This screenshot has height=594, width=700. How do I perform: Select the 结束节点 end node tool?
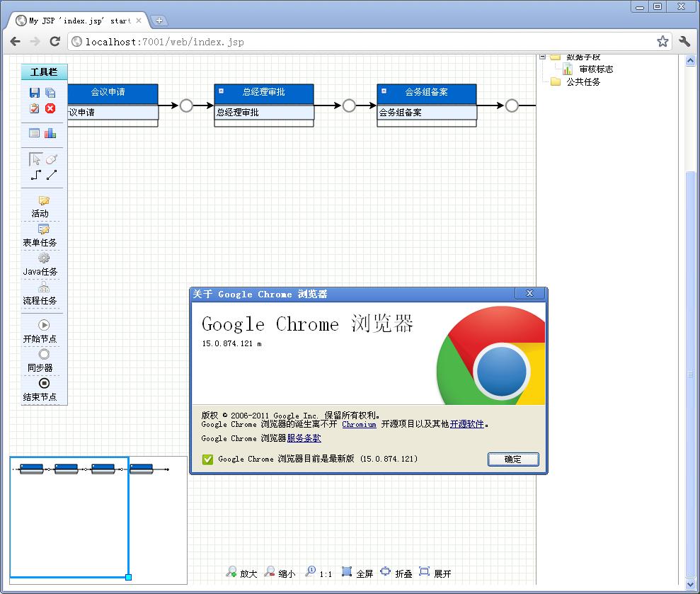[40, 390]
